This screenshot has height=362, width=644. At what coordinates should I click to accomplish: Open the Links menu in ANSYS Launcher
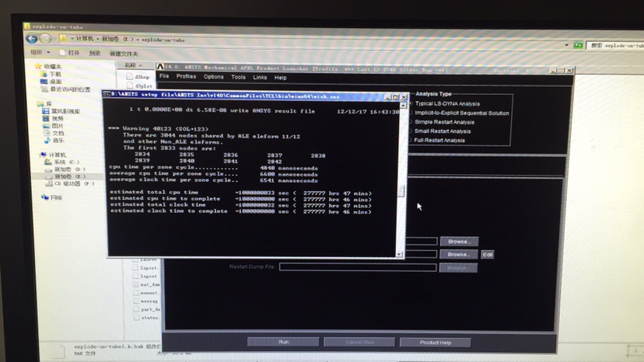[260, 77]
